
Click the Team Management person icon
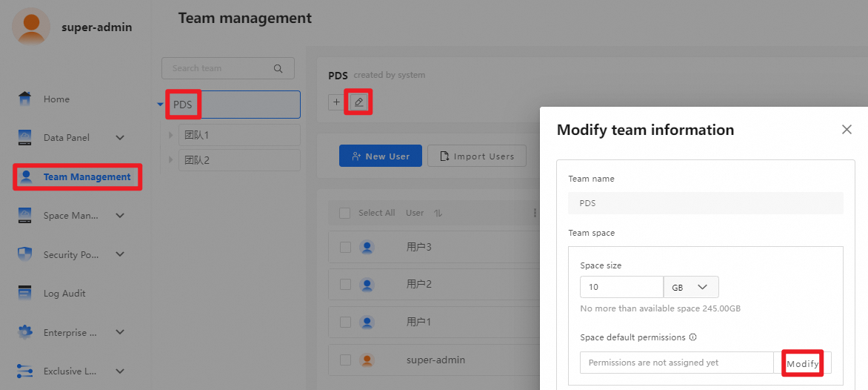(25, 176)
